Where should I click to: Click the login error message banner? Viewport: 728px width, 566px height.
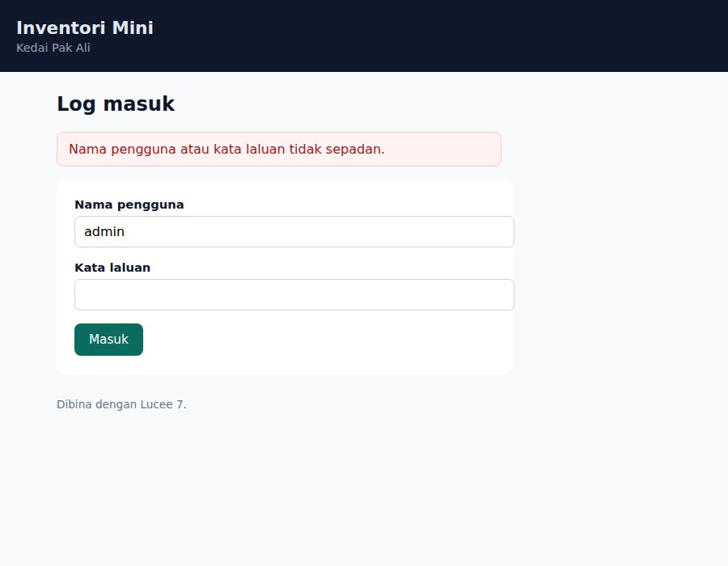[x=279, y=150]
